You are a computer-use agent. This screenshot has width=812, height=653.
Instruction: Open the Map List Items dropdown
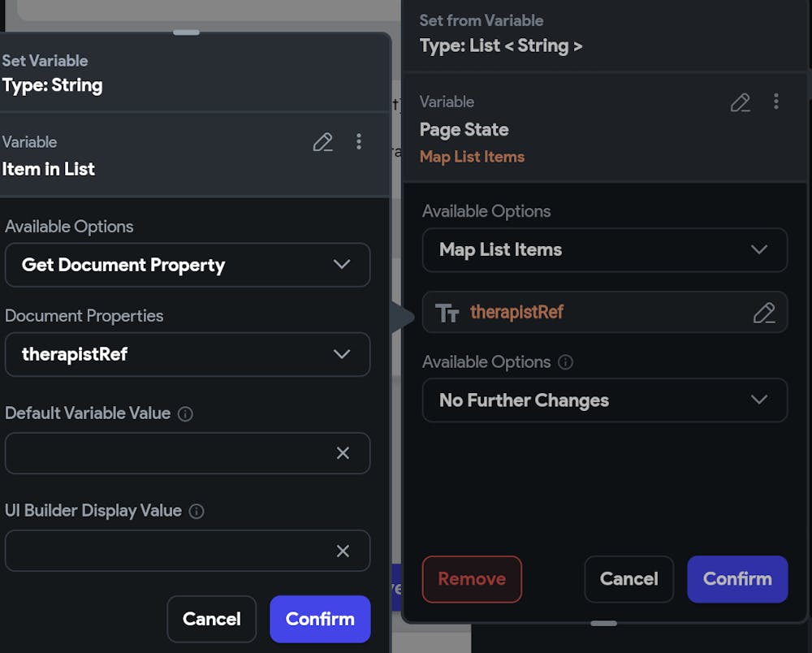[x=605, y=249]
